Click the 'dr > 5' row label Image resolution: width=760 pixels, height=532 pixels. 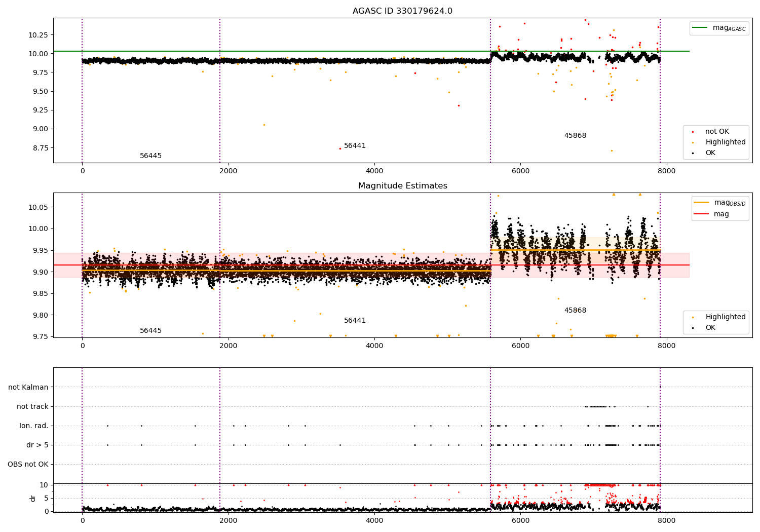tap(37, 445)
